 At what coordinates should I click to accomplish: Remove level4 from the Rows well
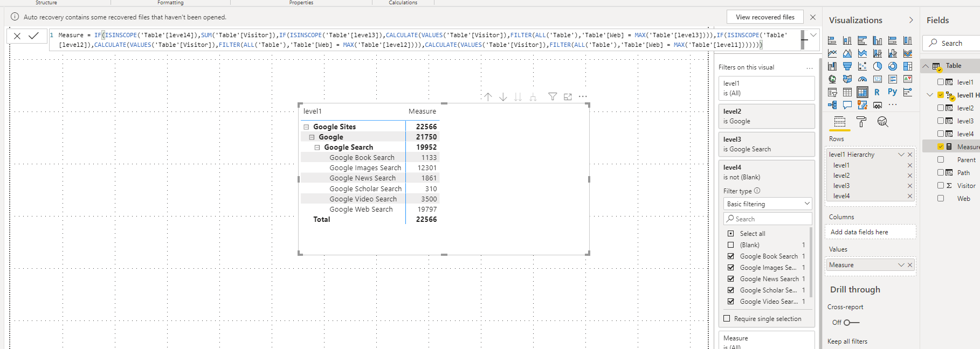click(910, 196)
